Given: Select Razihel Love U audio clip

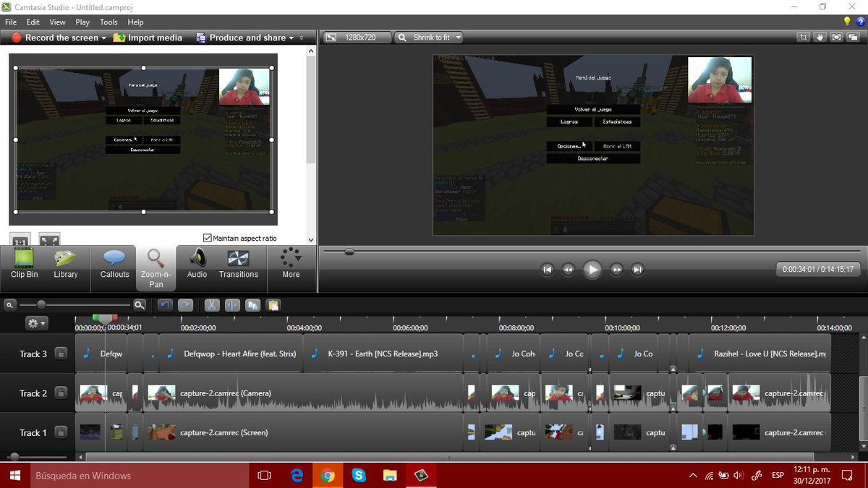Looking at the screenshot, I should 759,354.
